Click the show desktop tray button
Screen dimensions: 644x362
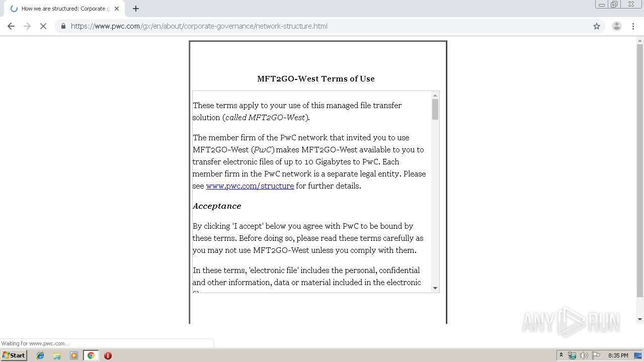pos(638,355)
